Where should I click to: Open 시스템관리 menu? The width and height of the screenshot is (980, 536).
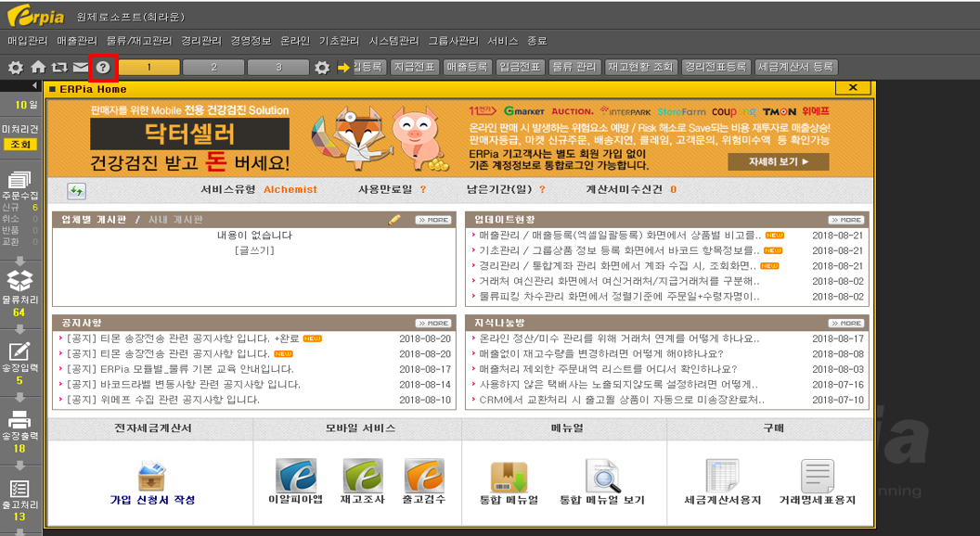[x=393, y=41]
